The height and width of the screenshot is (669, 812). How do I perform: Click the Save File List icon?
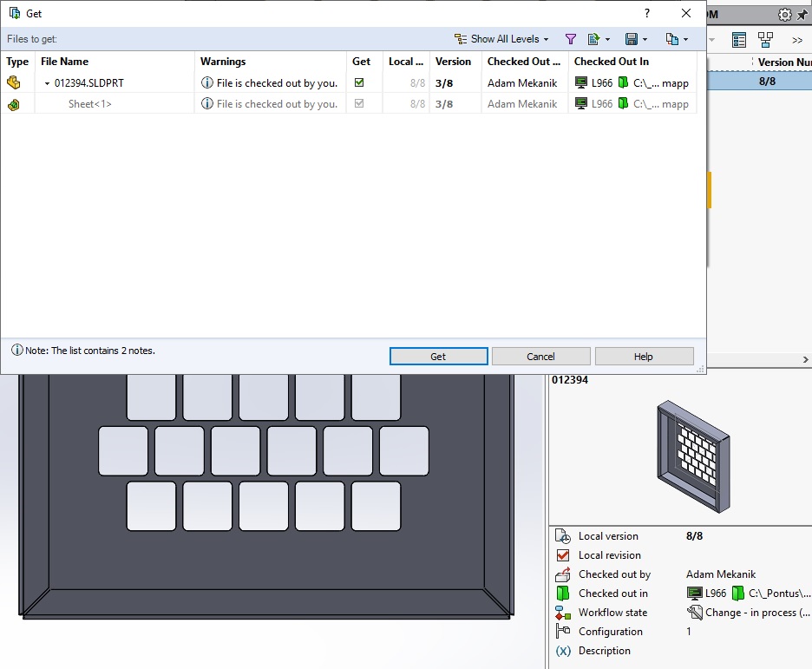633,38
